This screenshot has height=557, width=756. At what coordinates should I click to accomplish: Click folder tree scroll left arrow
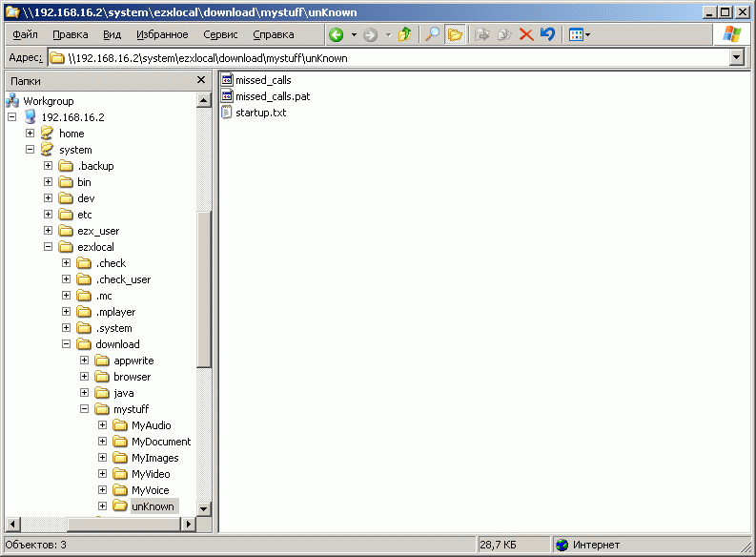12,524
